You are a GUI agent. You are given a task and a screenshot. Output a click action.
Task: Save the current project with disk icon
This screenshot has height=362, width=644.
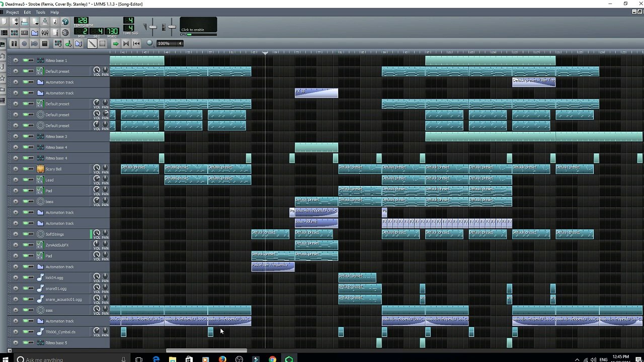coord(45,22)
